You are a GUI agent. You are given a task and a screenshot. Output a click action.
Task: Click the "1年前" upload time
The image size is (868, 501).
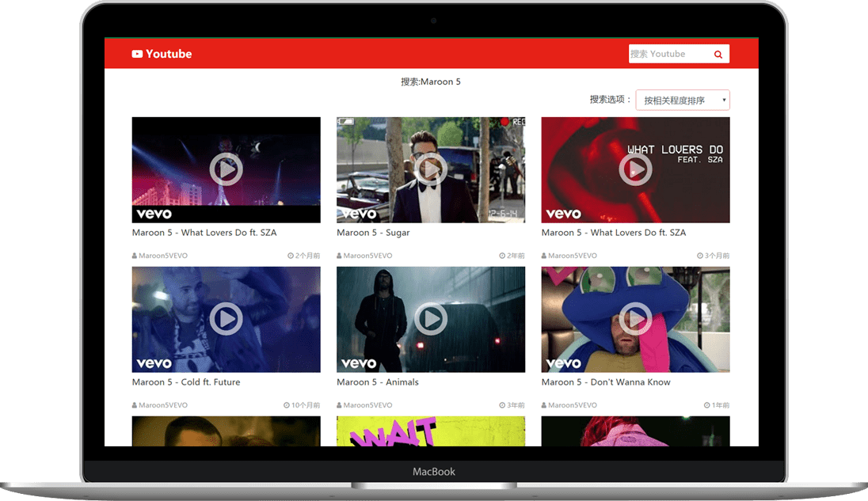point(720,404)
